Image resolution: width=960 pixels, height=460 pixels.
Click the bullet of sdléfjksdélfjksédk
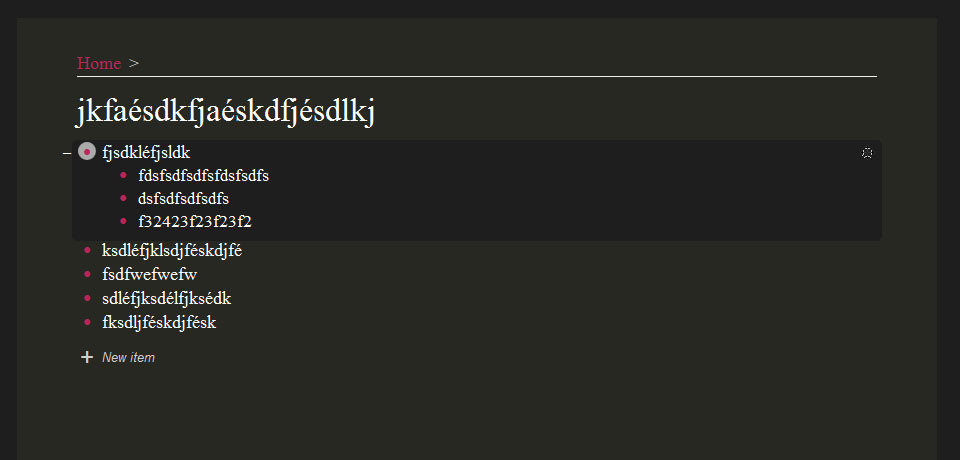(87, 298)
